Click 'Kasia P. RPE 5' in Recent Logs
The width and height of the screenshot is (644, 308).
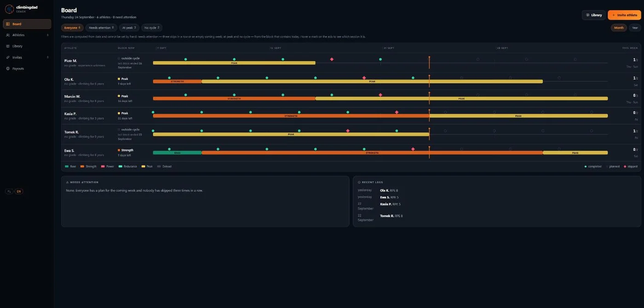[391, 204]
